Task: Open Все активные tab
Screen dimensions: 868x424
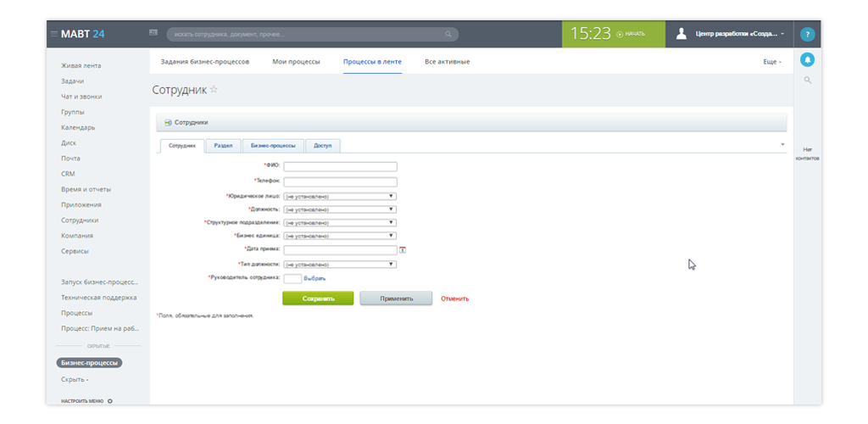Action: 448,61
